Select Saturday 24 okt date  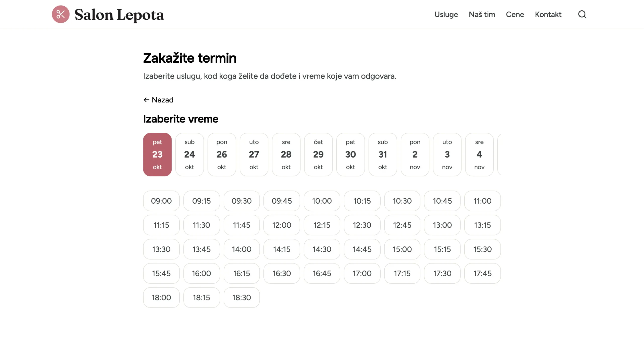click(x=189, y=155)
